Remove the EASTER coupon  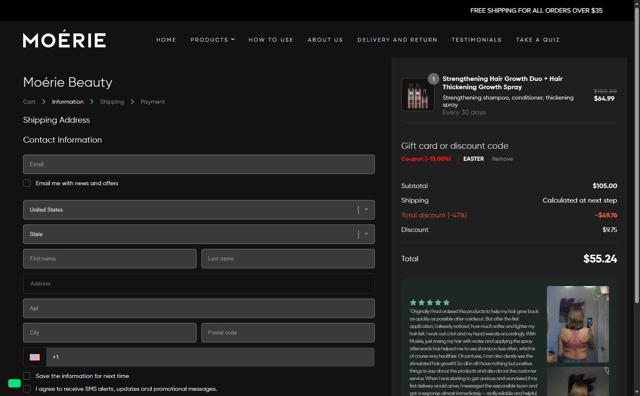click(x=502, y=159)
